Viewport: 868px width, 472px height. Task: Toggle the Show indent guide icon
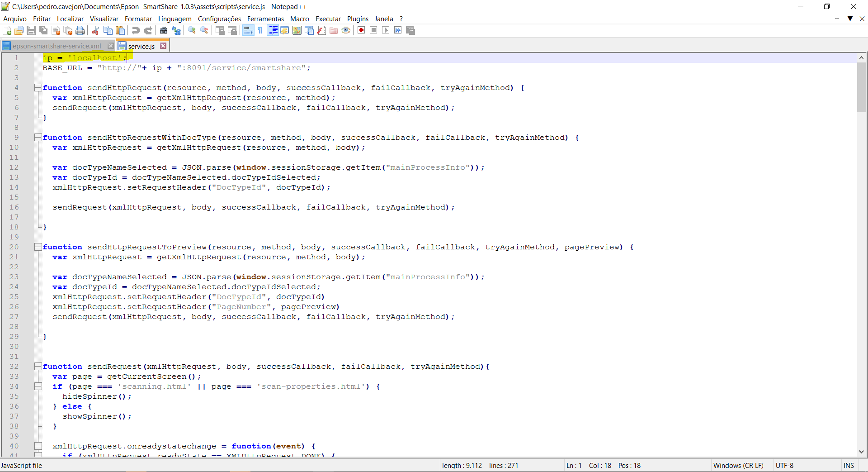273,30
